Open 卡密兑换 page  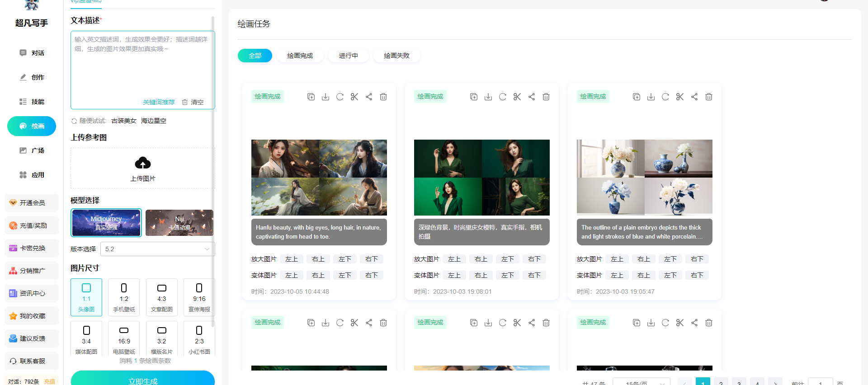click(x=32, y=248)
